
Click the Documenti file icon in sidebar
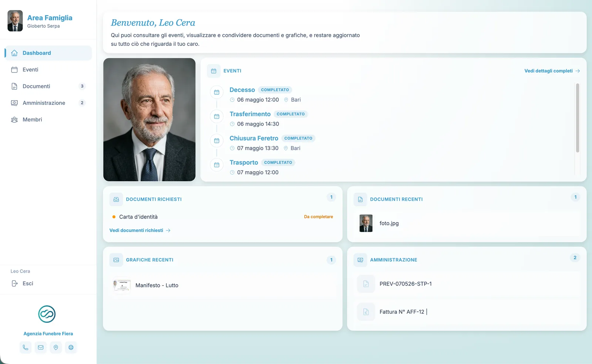(x=14, y=86)
